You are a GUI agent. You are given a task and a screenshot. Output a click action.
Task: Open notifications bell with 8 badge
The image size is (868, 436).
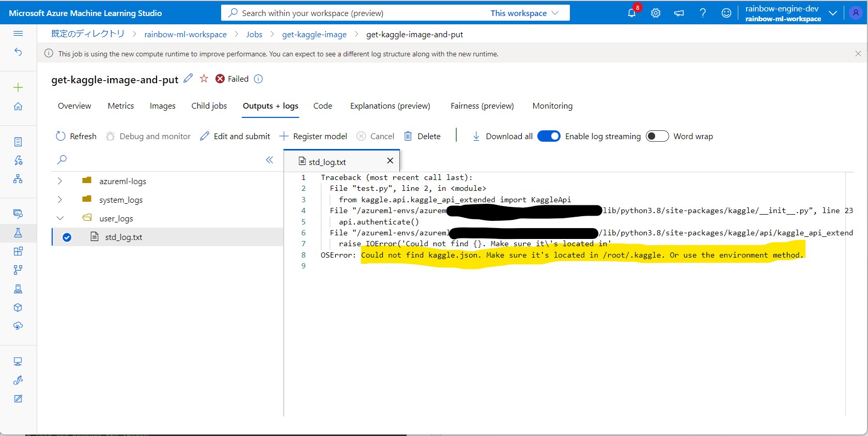point(632,13)
